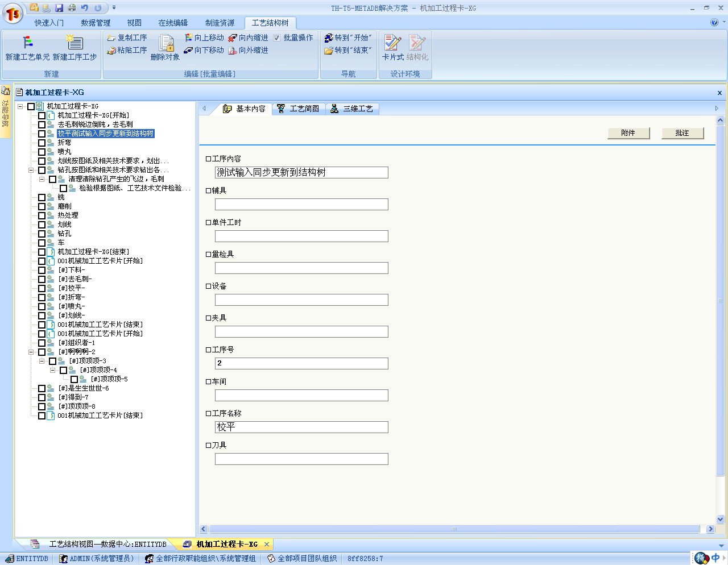Click the tab strip left arrow
The width and height of the screenshot is (728, 565).
point(204,109)
